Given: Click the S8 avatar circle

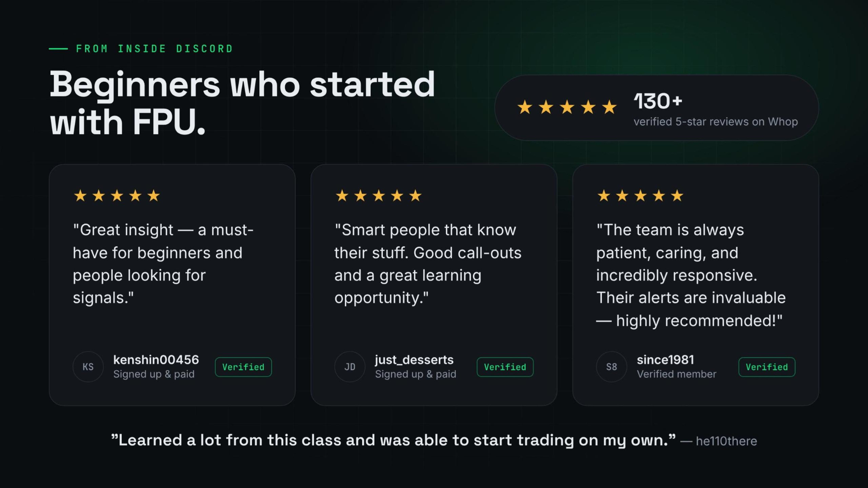Looking at the screenshot, I should pos(612,367).
